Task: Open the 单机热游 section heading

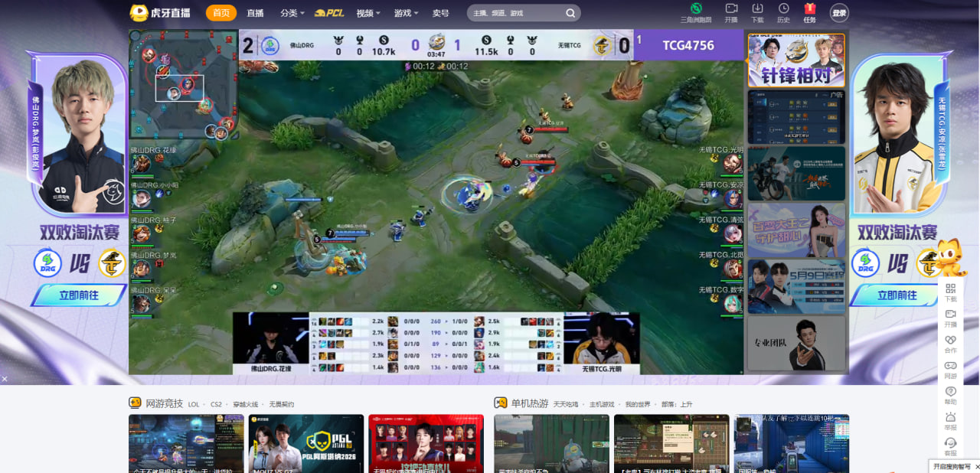Action: (530, 403)
